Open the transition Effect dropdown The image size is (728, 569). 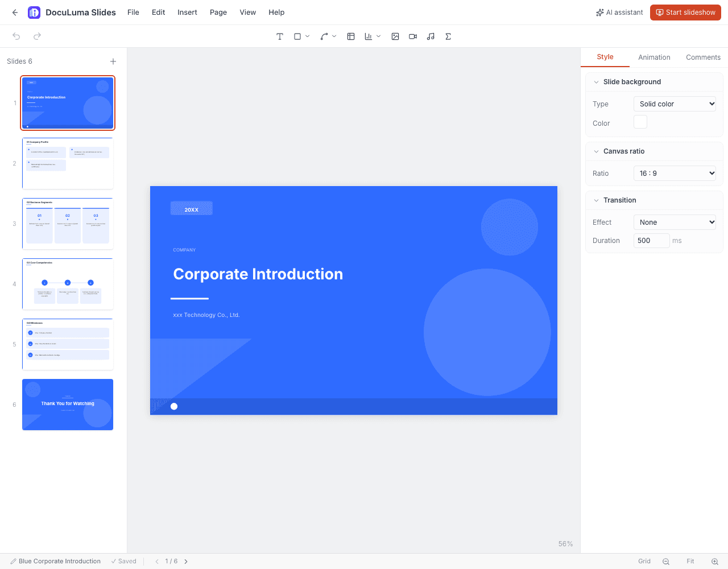click(x=675, y=222)
